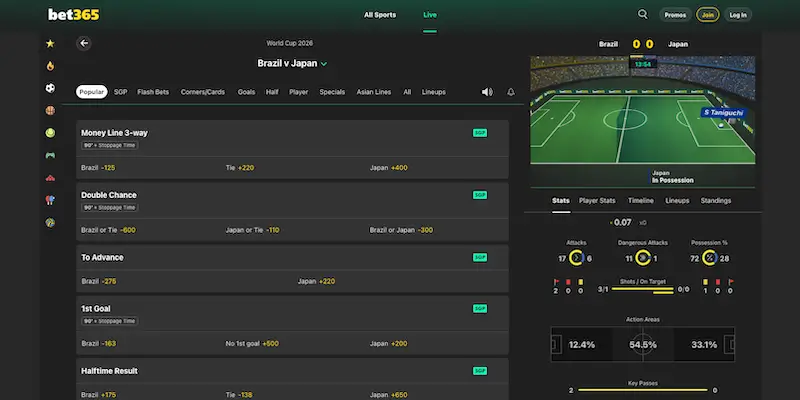Switch to the Goals tab
800x400 pixels.
[x=246, y=92]
